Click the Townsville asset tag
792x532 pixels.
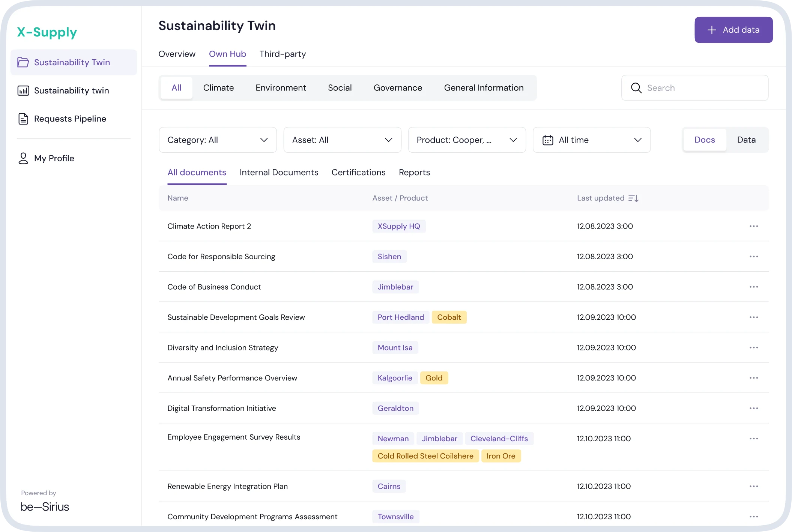point(395,517)
